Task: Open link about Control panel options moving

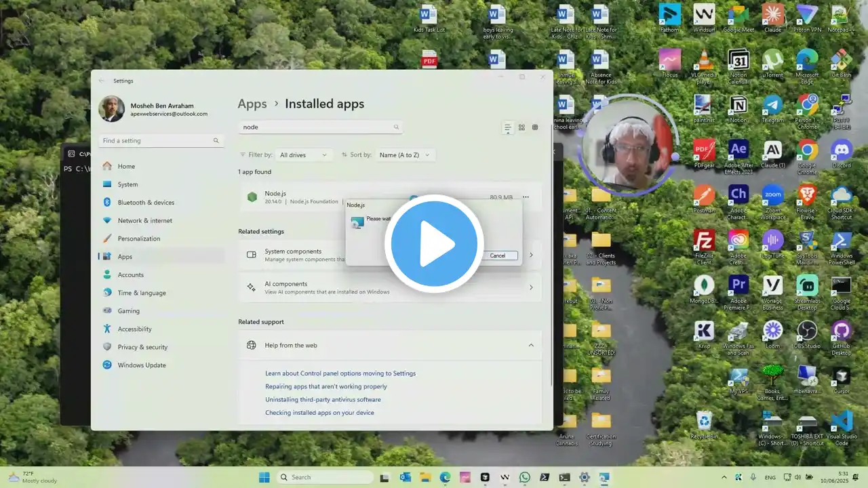Action: tap(340, 373)
